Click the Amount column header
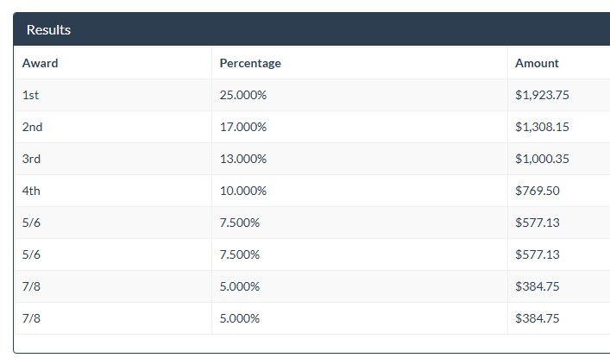This screenshot has width=610, height=364. (537, 63)
